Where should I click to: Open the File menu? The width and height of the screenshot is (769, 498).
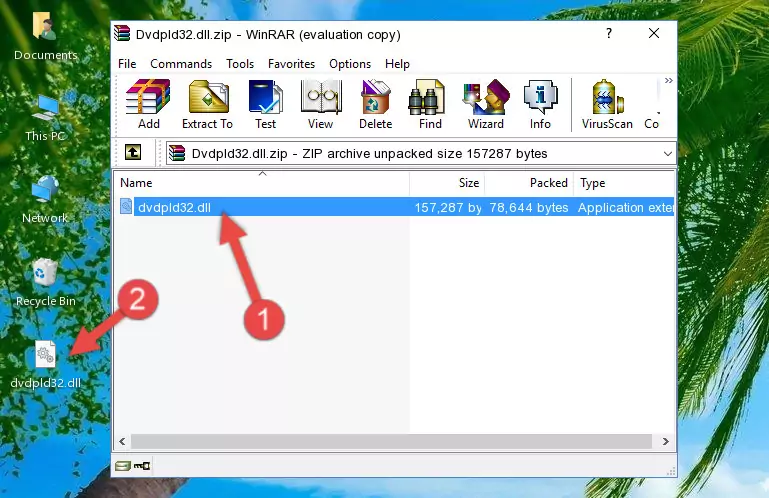(x=127, y=64)
